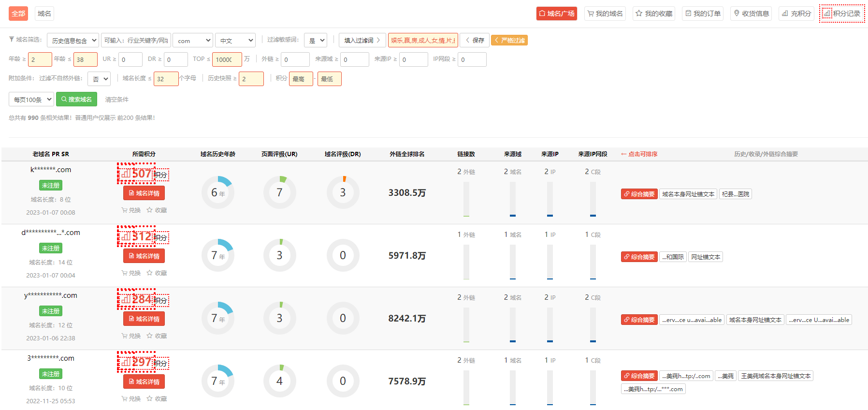This screenshot has width=868, height=410.
Task: Open the 每页100条 page size dropdown
Action: click(x=31, y=99)
